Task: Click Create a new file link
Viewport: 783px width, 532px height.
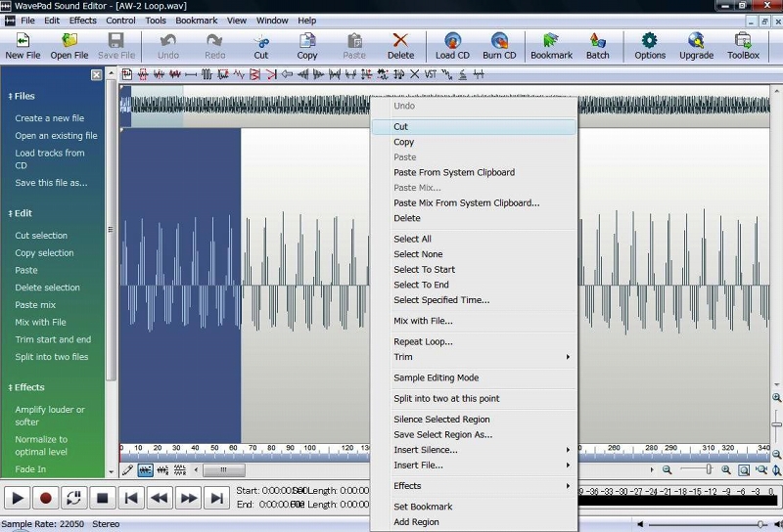Action: click(x=50, y=118)
